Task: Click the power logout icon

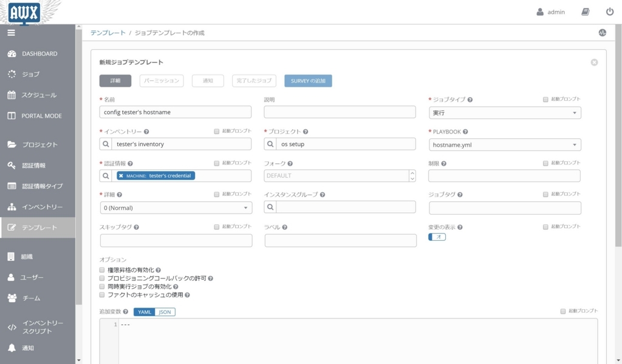Action: tap(610, 12)
